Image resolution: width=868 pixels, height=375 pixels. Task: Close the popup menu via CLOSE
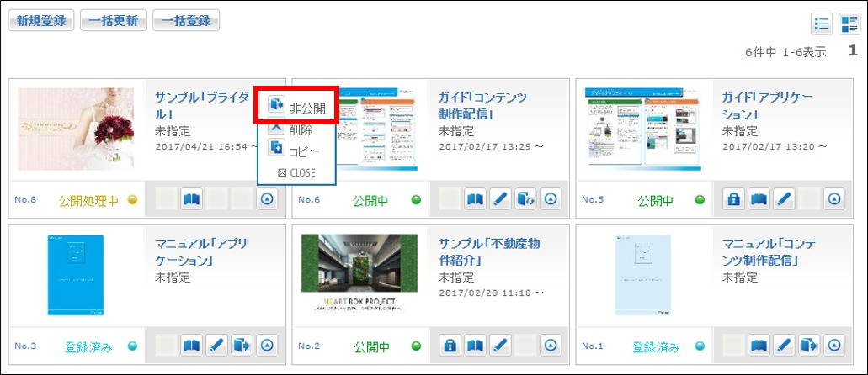(x=296, y=173)
